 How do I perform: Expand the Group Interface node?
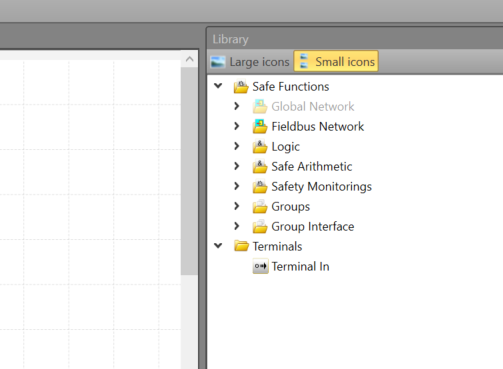coord(237,226)
